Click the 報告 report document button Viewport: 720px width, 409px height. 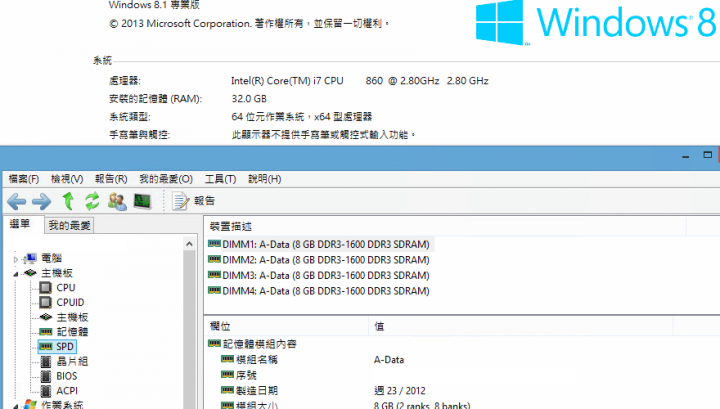click(193, 201)
